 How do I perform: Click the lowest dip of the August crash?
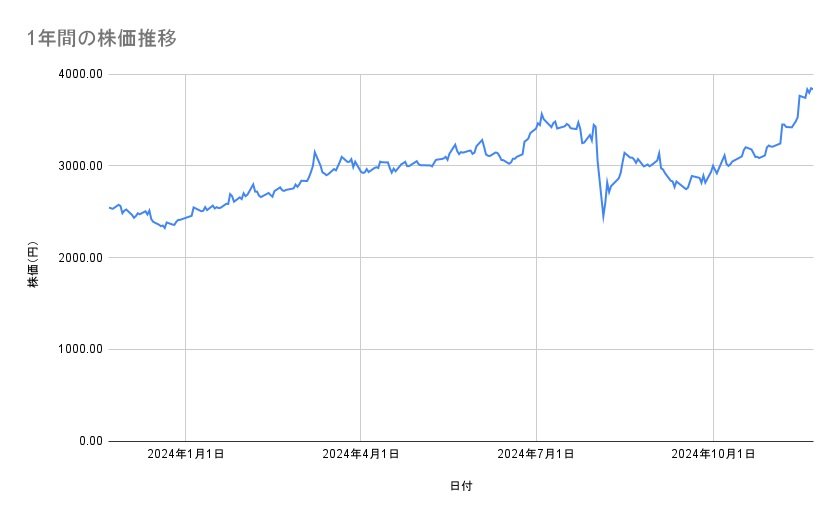tap(603, 219)
